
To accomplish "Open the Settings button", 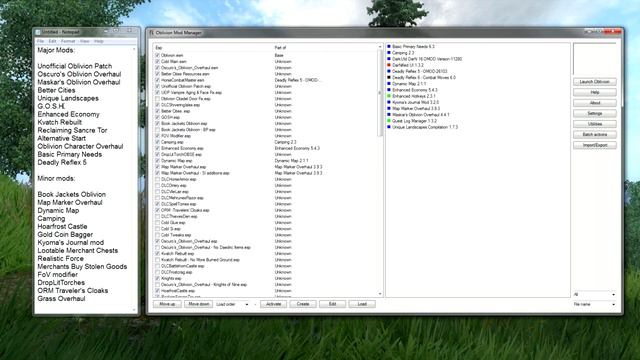I will coord(594,113).
